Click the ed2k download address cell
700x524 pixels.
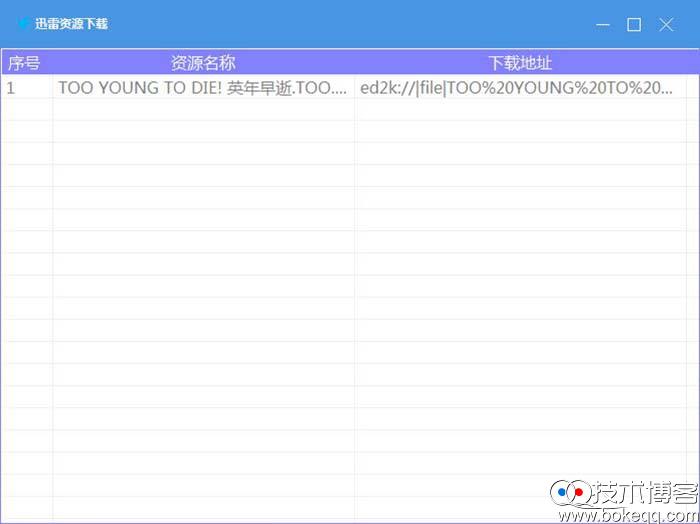click(x=517, y=88)
